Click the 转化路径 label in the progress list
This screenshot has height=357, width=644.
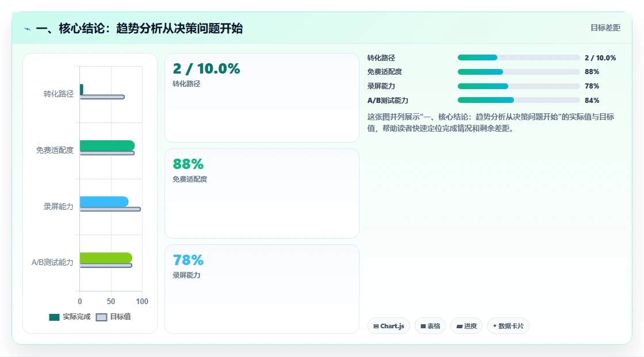point(381,58)
